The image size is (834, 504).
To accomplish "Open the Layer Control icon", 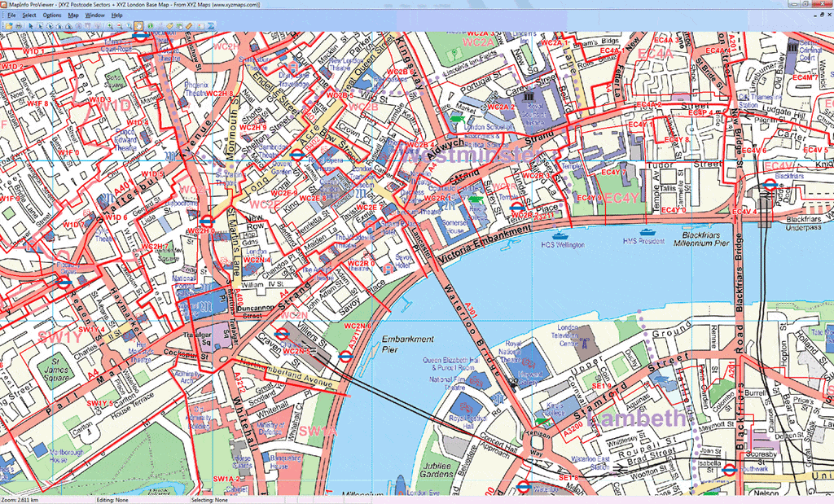I will point(169,24).
